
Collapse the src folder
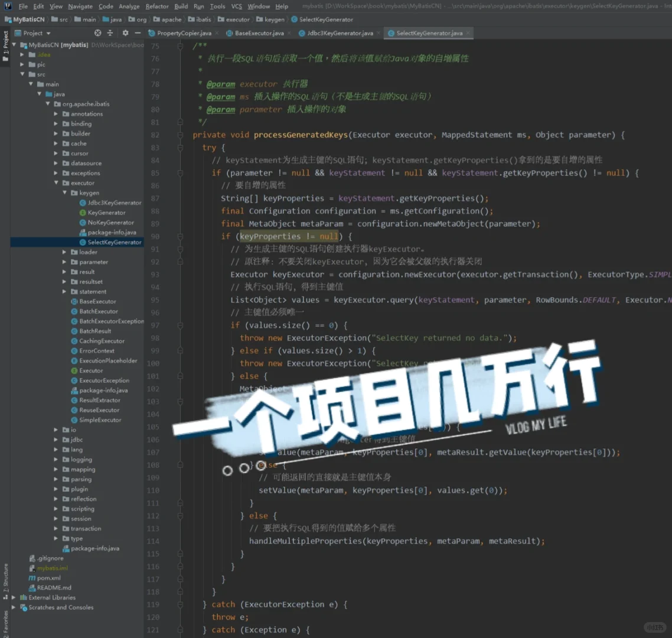click(22, 74)
